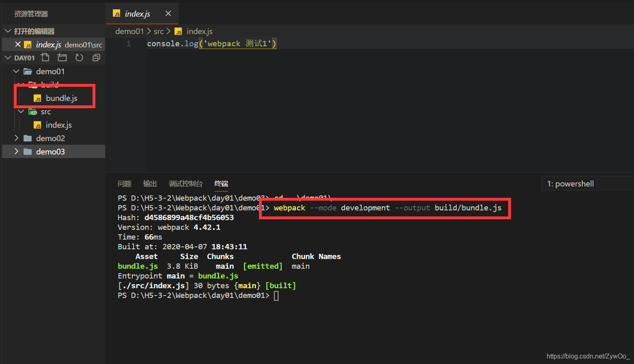This screenshot has height=364, width=634.
Task: Collapse the src folder chevron
Action: (21, 111)
